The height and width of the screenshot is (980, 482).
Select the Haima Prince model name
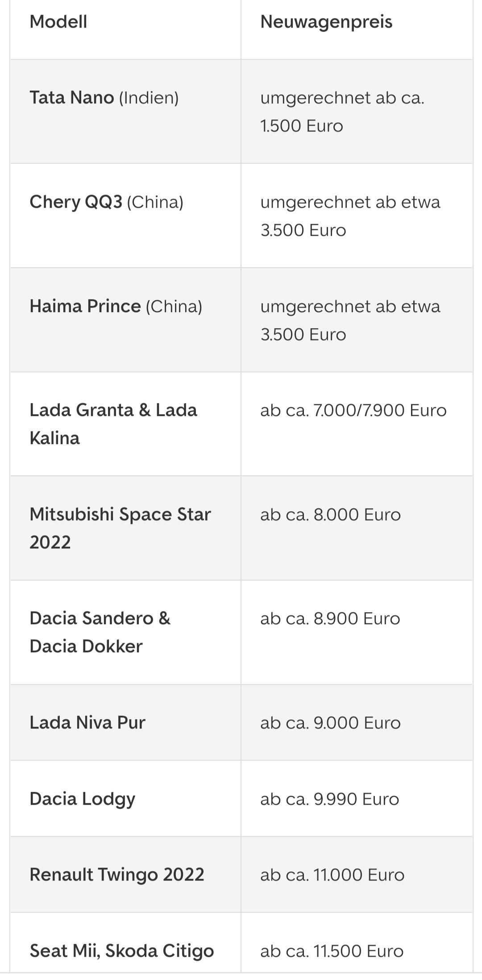[x=85, y=306]
